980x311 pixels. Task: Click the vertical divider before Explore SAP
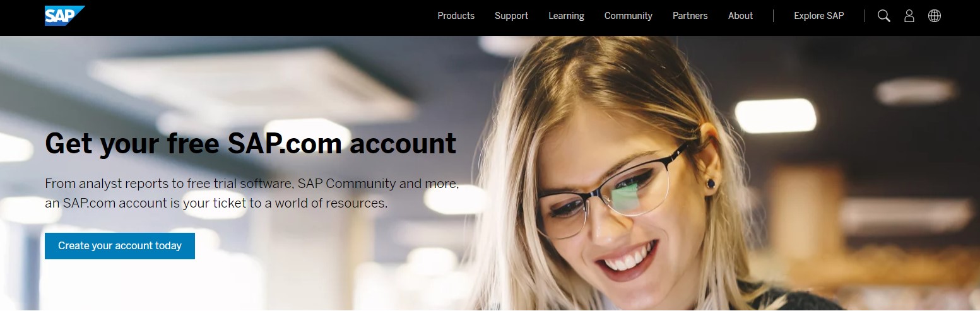point(773,16)
